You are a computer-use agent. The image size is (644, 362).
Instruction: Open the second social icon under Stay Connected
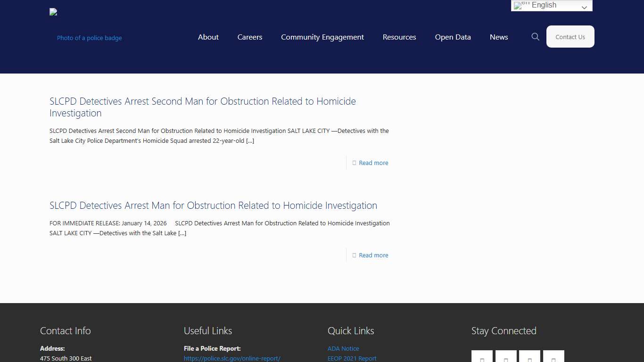click(506, 357)
